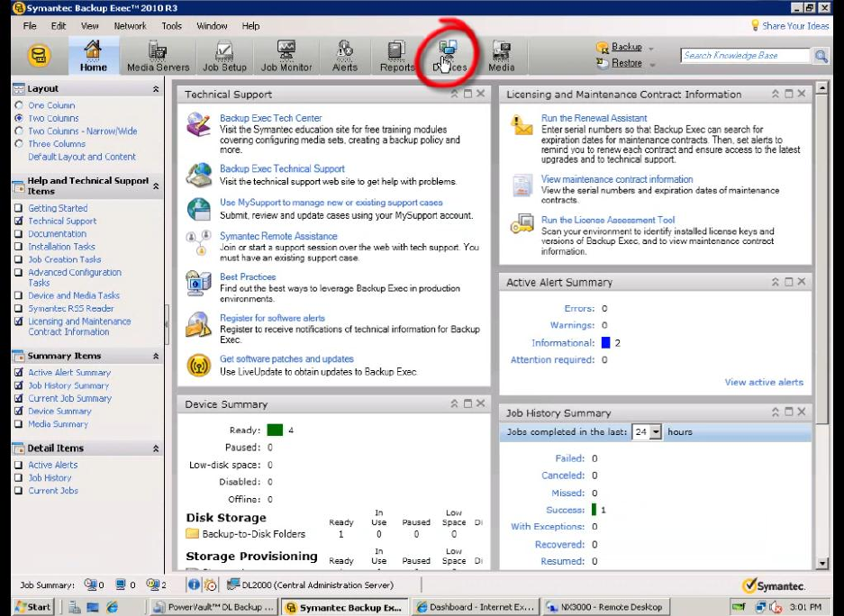The width and height of the screenshot is (844, 616).
Task: Select the One Column layout radio button
Action: click(x=19, y=105)
